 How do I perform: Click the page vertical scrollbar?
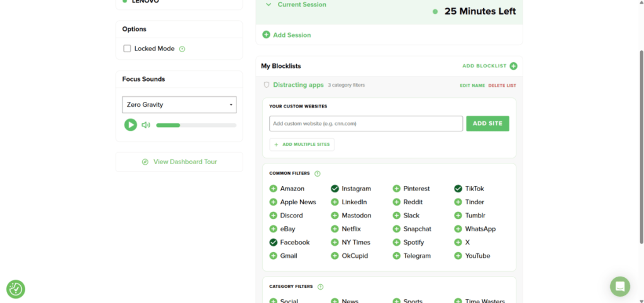pyautogui.click(x=641, y=146)
